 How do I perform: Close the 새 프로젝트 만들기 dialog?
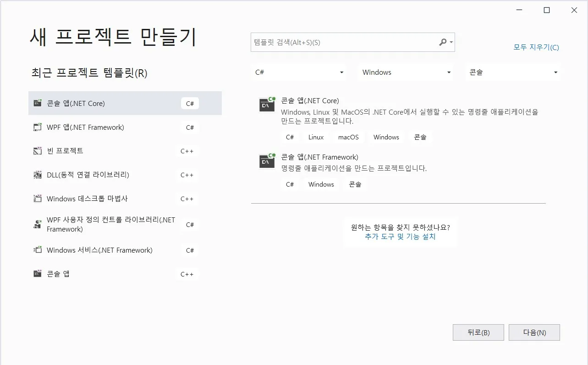(574, 10)
